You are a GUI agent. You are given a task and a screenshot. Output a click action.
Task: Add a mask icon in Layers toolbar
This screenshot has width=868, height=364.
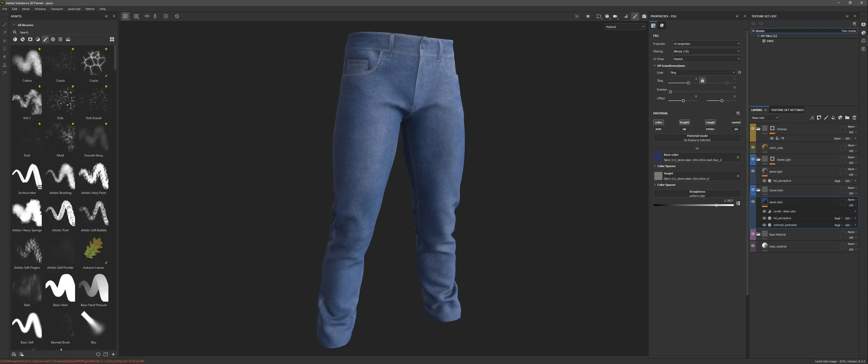point(819,118)
